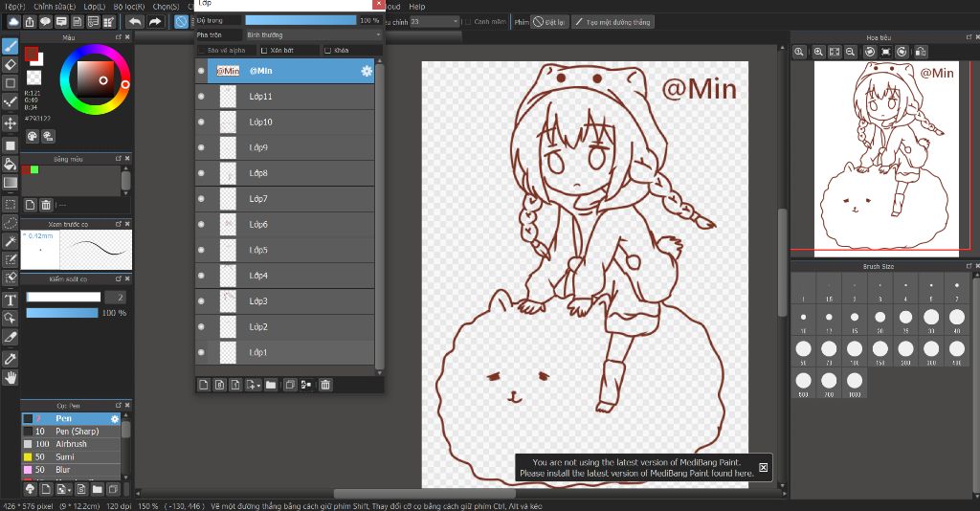The width and height of the screenshot is (980, 511).
Task: Create a new layer folder
Action: pyautogui.click(x=271, y=385)
